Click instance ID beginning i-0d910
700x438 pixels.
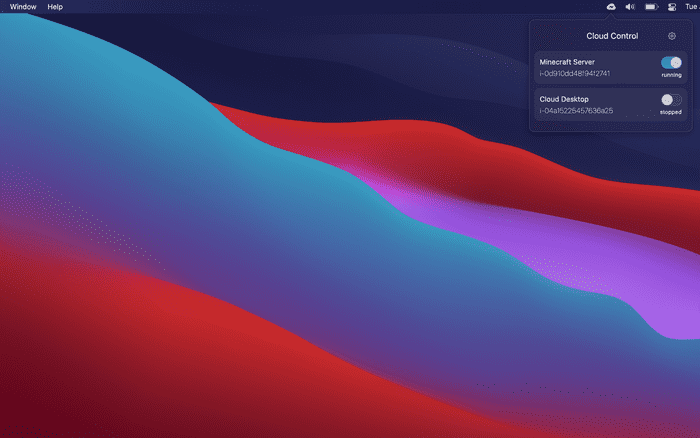pyautogui.click(x=575, y=74)
